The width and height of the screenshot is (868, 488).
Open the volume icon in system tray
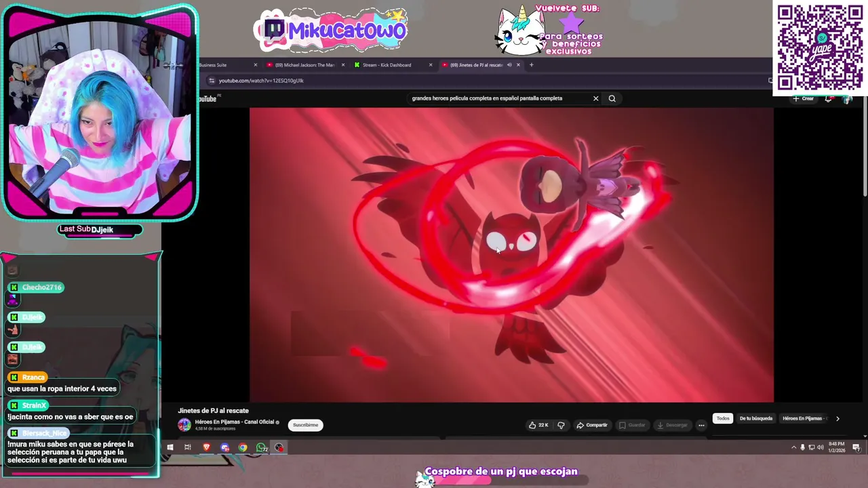click(820, 447)
